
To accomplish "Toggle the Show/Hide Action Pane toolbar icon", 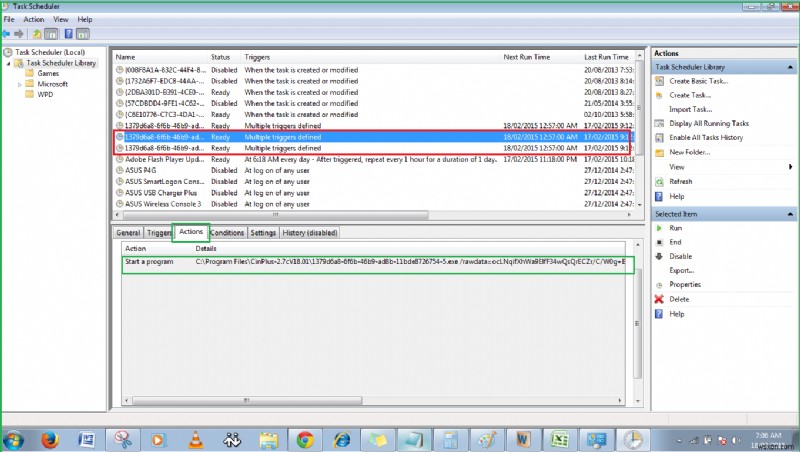I will click(83, 34).
